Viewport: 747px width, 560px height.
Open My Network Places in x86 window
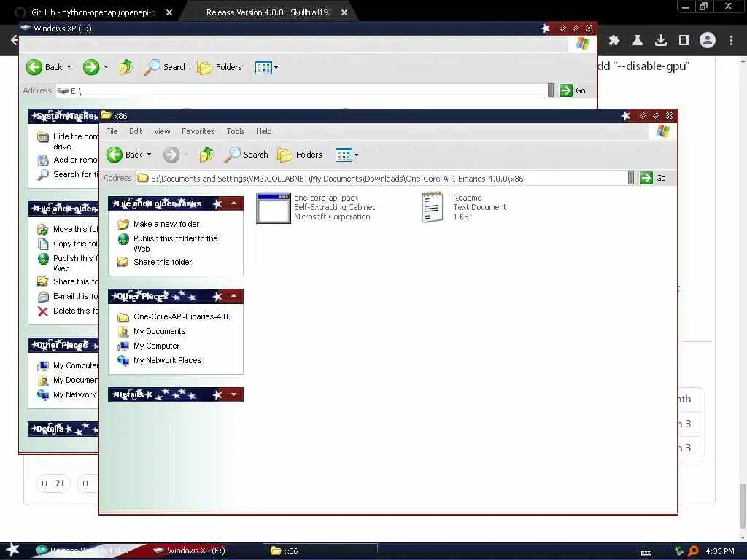pos(167,360)
